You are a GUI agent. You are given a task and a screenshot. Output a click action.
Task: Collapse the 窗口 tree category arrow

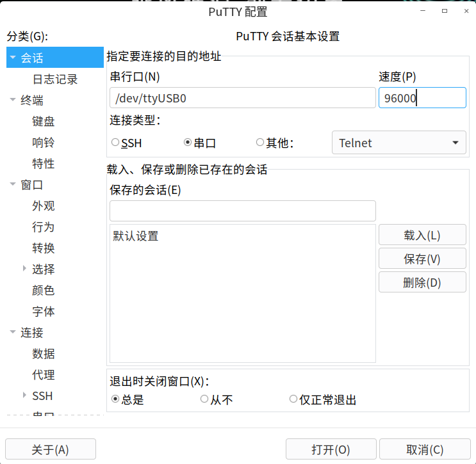(13, 184)
